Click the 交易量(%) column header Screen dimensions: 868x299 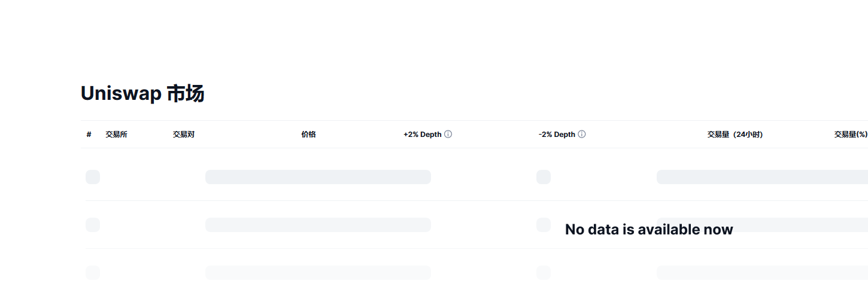pos(851,135)
